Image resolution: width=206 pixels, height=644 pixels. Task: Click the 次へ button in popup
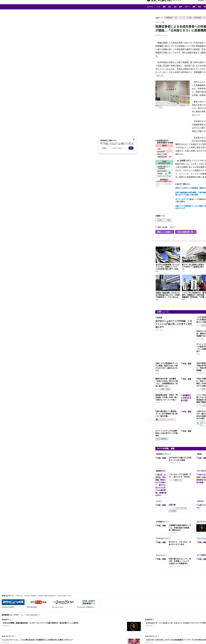131,148
